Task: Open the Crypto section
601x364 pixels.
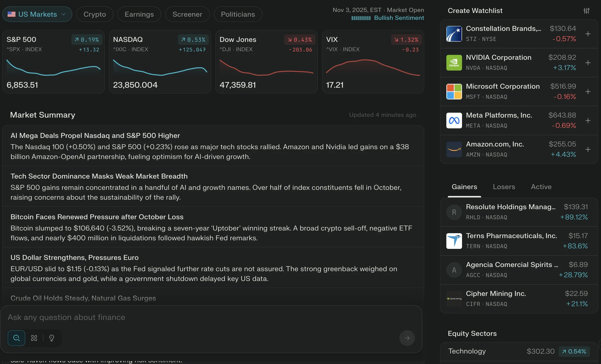Action: click(x=95, y=14)
